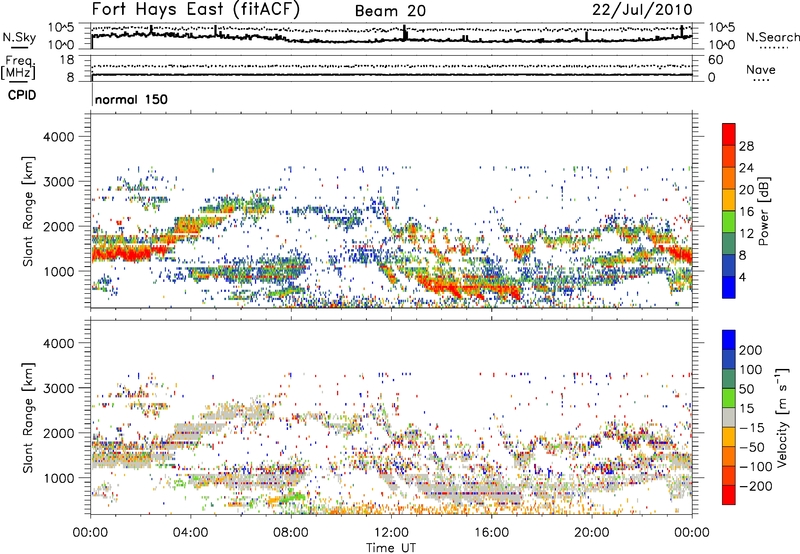Click the 'Time UT' axis title
800x554 pixels.
pyautogui.click(x=391, y=548)
